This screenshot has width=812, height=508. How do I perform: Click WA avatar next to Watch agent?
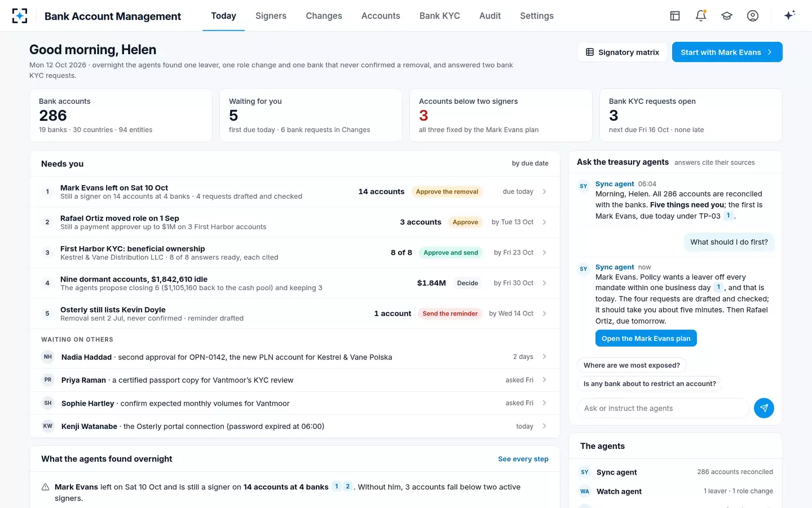(x=585, y=491)
